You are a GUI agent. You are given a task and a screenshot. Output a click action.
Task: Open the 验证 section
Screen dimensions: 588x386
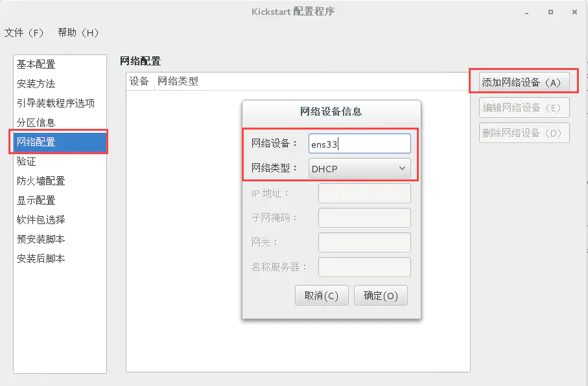[x=60, y=161]
